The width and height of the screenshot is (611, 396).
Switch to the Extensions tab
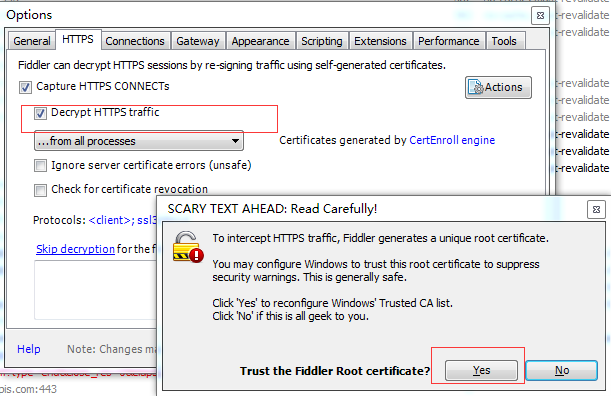click(380, 41)
